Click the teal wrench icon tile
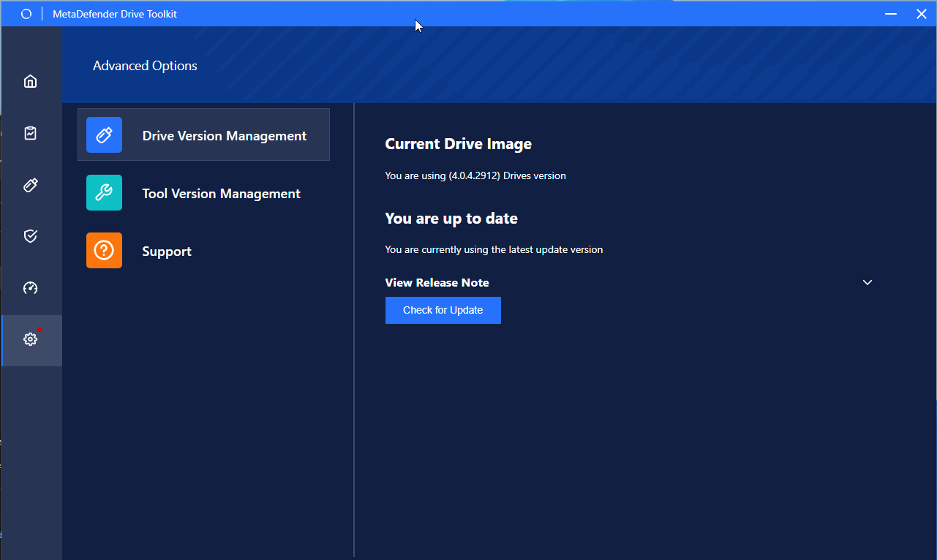 pos(104,193)
